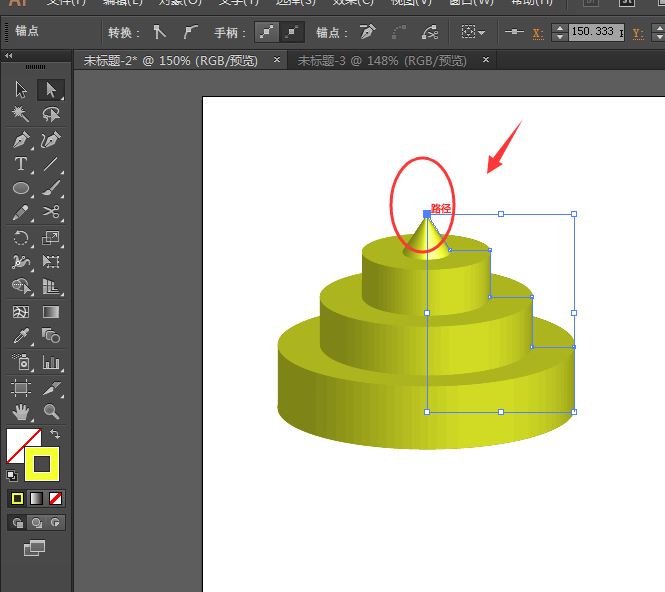Reset to default fill and stroke
665x592 pixels.
click(12, 476)
